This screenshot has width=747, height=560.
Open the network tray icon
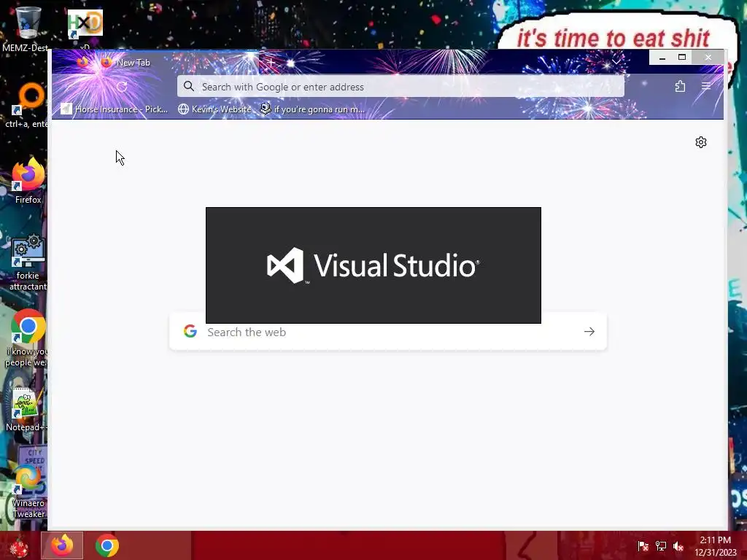coord(661,546)
